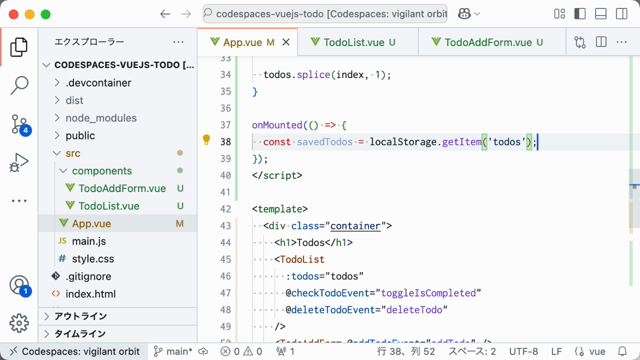Toggle the bottom panel visibility

coord(601,14)
